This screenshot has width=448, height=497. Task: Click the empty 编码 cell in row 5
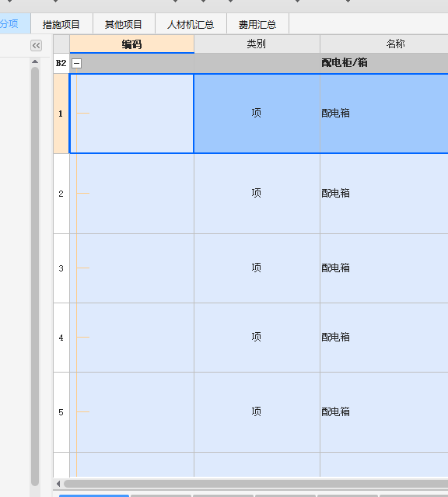pyautogui.click(x=131, y=412)
